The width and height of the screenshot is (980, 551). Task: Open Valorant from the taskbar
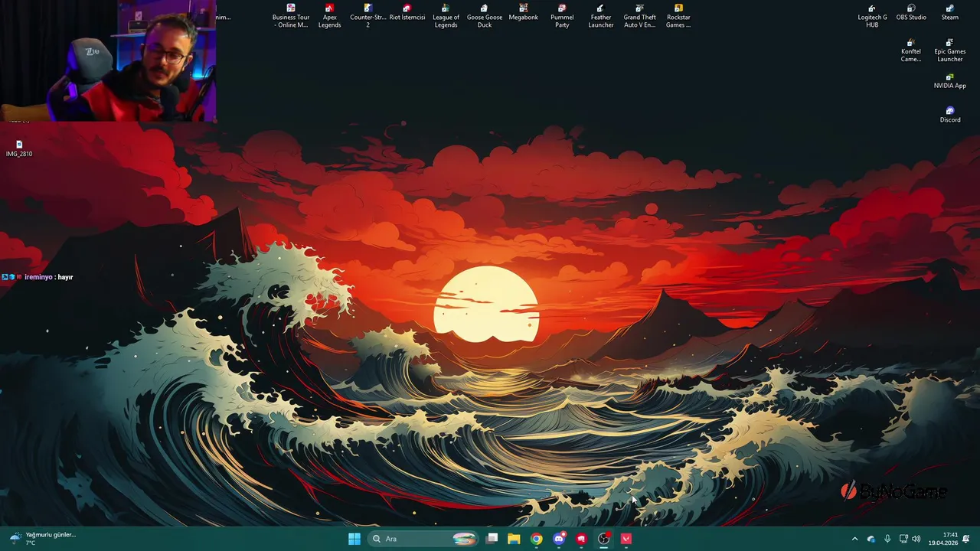point(626,539)
